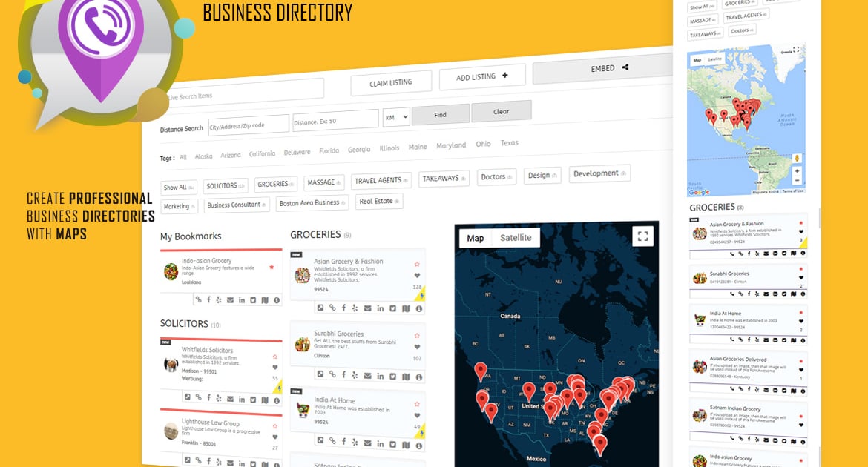The width and height of the screenshot is (868, 467).
Task: Click the share icon next to Embed
Action: click(625, 67)
